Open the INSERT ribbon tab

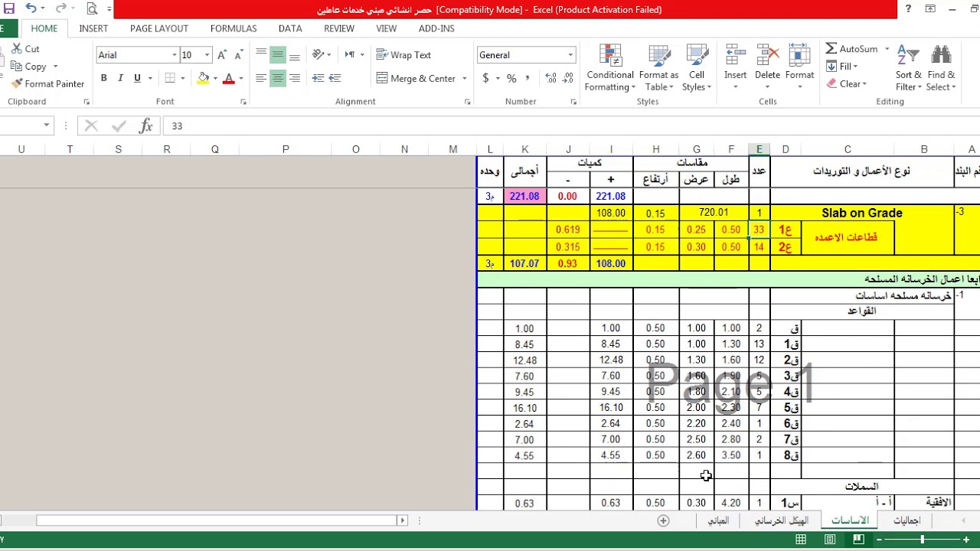[x=93, y=28]
